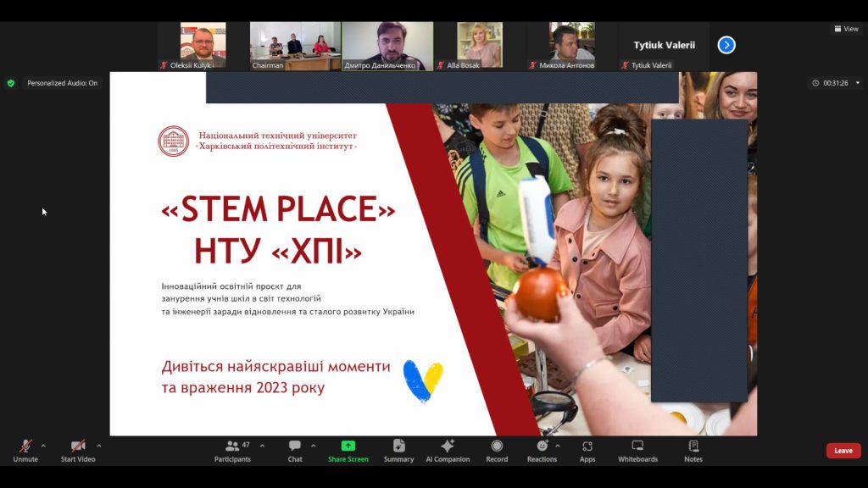Open Whiteboards
The height and width of the screenshot is (488, 868).
(637, 451)
